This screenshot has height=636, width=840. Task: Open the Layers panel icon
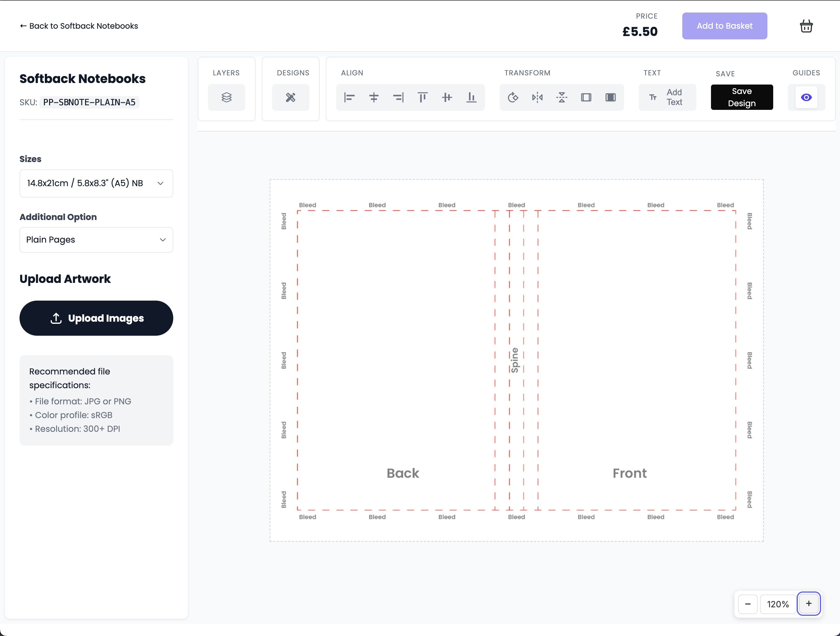pyautogui.click(x=226, y=97)
